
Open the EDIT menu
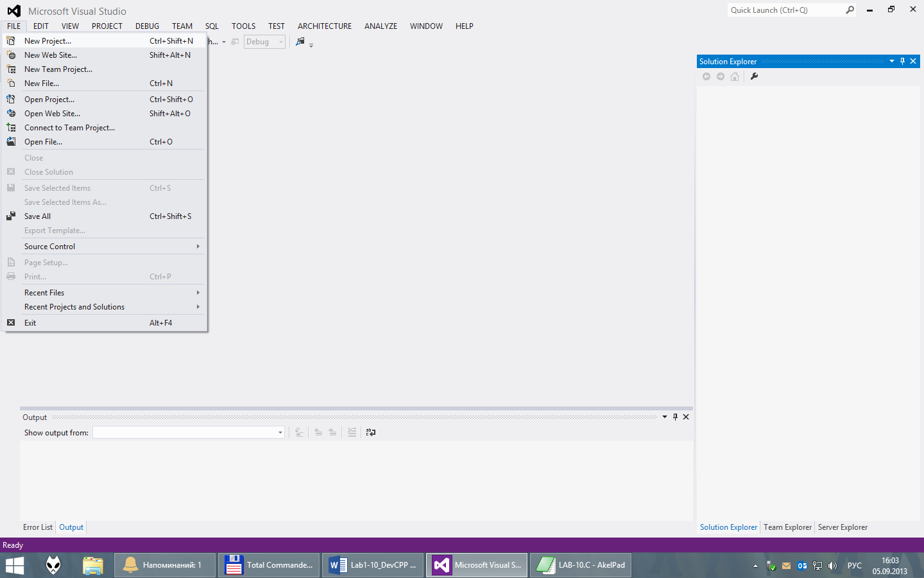pyautogui.click(x=41, y=26)
